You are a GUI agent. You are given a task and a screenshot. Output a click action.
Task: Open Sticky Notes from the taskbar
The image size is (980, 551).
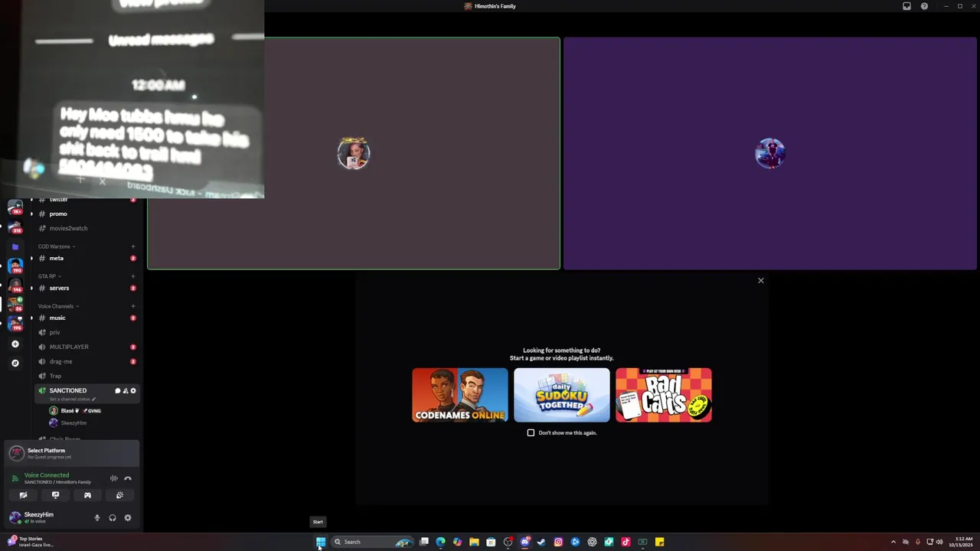click(x=659, y=542)
